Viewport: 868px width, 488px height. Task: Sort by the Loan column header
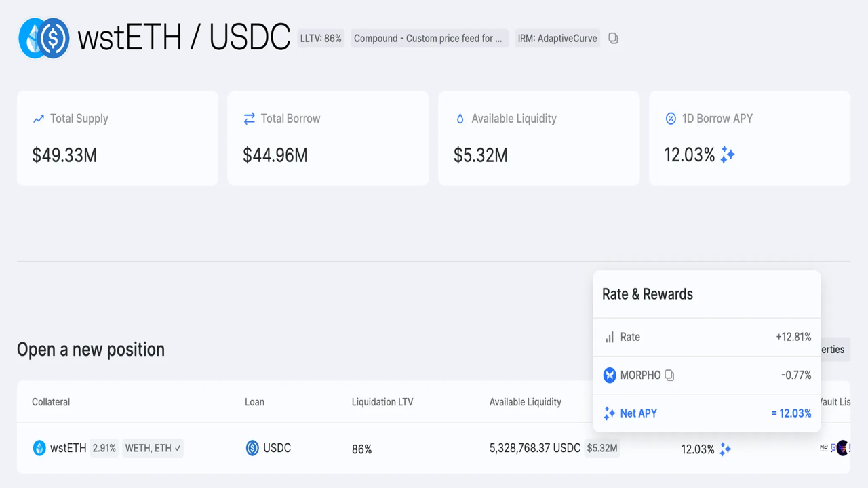(254, 402)
